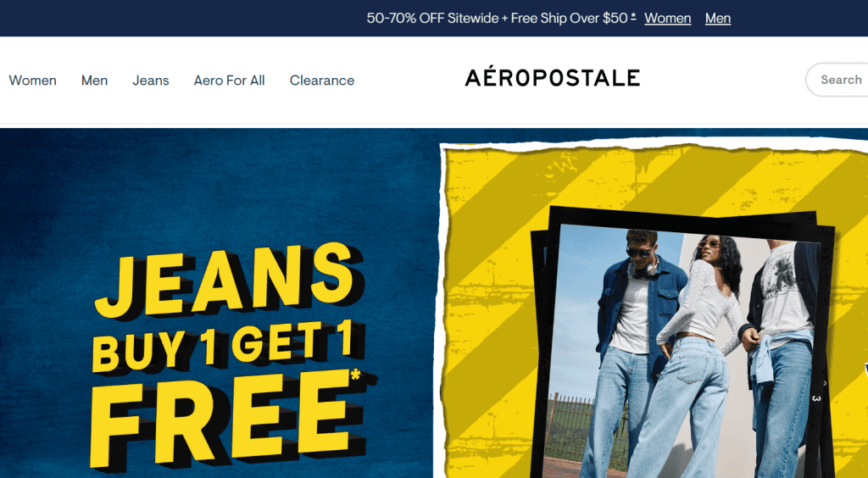Click the asterisk next to FREE
Screen dimensions: 868x478
(356, 375)
